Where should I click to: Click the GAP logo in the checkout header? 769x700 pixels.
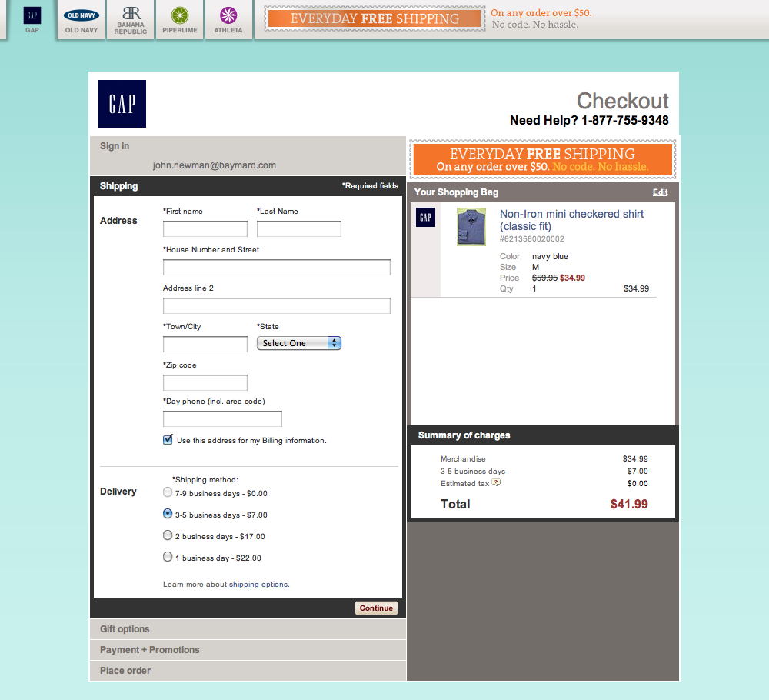pyautogui.click(x=122, y=103)
